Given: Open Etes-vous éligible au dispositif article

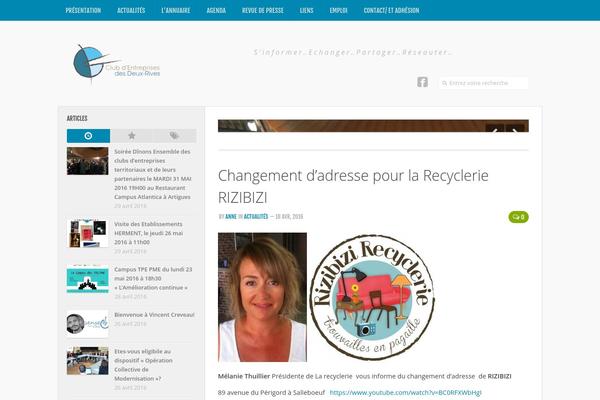Looking at the screenshot, I should click(x=143, y=365).
